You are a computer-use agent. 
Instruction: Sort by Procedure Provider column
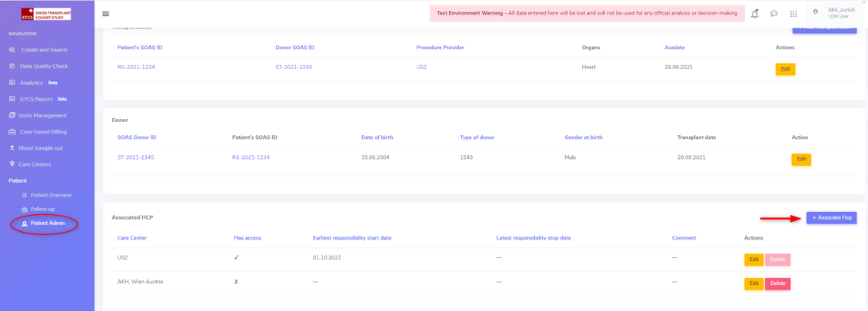[440, 48]
